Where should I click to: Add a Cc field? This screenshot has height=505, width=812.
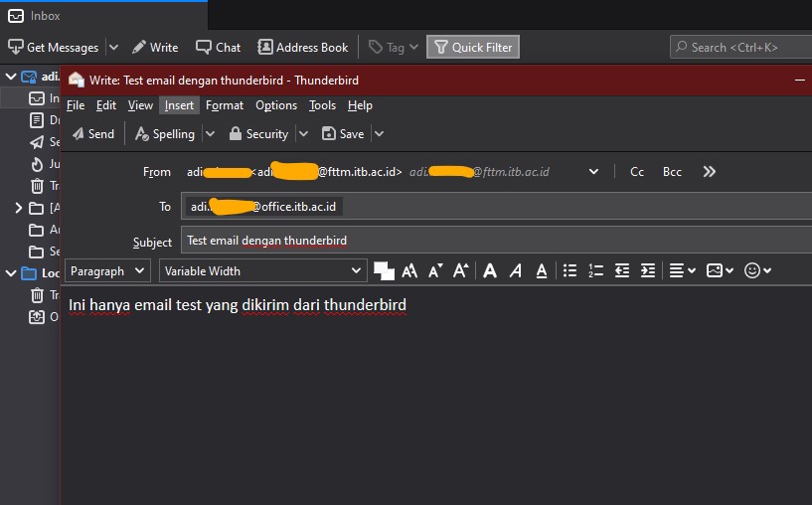click(x=637, y=172)
